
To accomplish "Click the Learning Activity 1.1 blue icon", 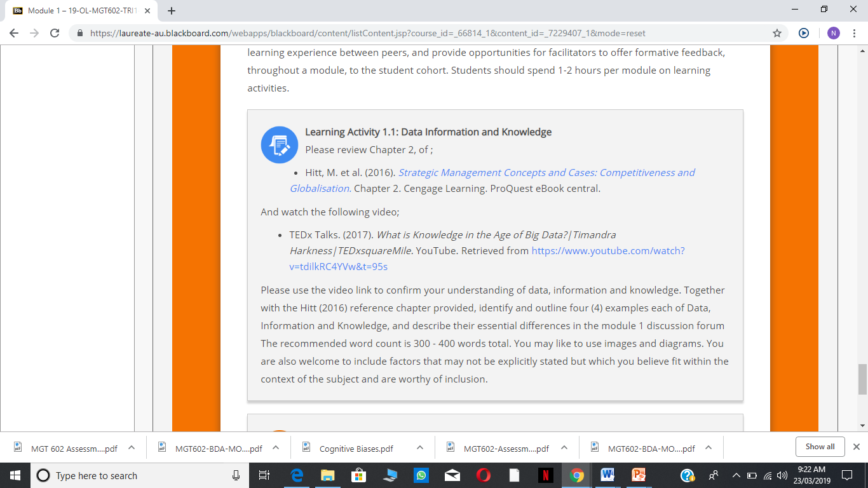I will (280, 145).
